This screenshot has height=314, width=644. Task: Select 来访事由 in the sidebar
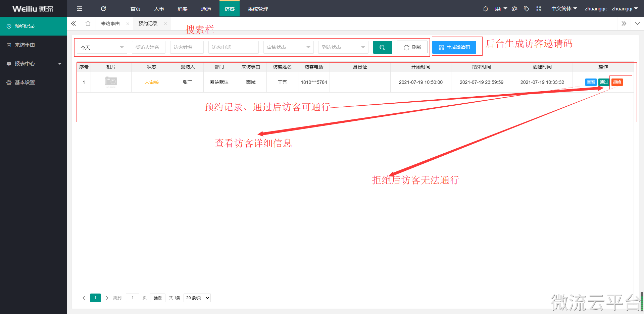34,45
